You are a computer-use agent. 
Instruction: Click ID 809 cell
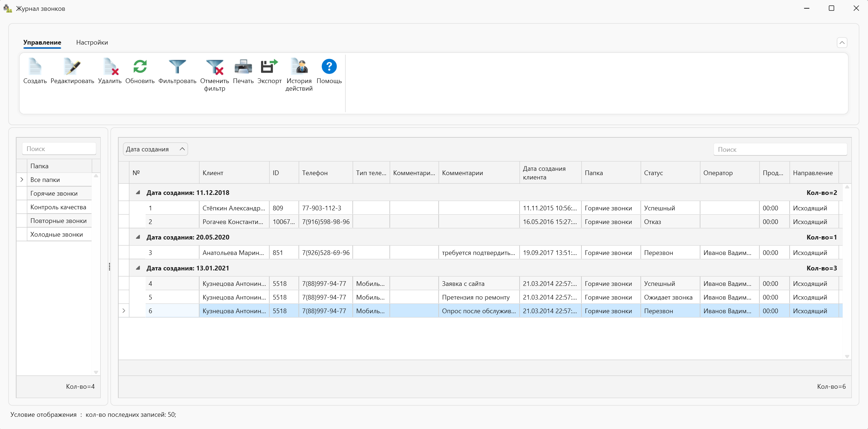tap(284, 208)
